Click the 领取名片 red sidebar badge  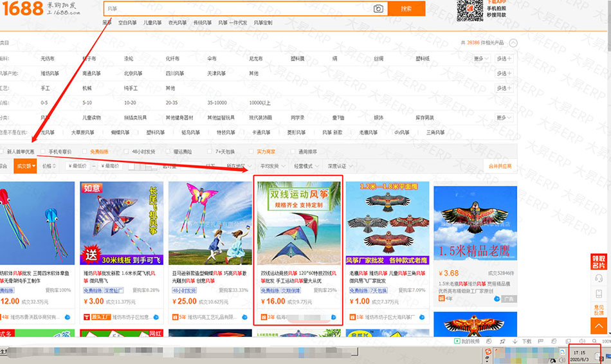(x=599, y=262)
